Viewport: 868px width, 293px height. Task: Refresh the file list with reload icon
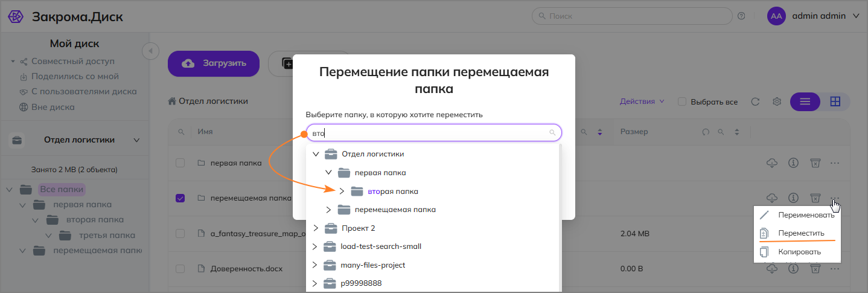click(x=755, y=101)
